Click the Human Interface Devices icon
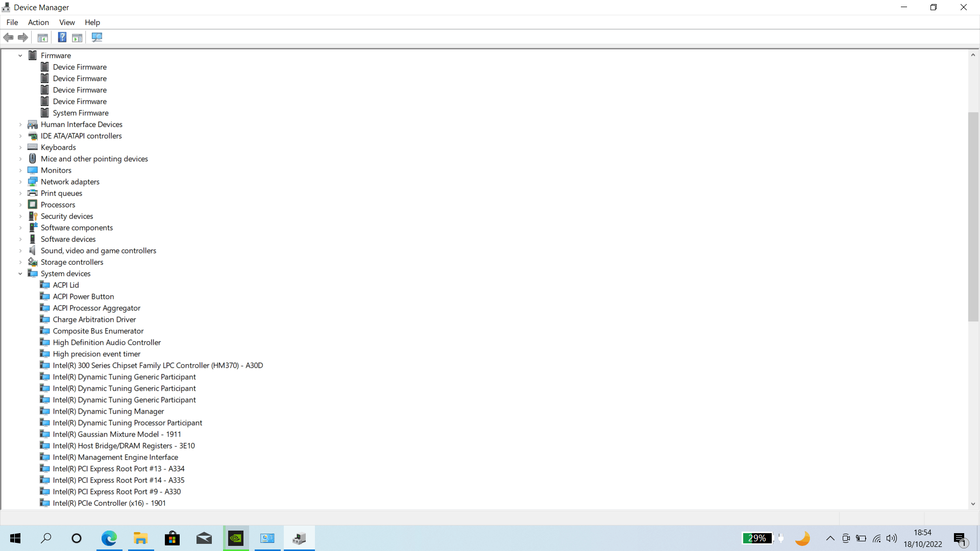 coord(33,124)
